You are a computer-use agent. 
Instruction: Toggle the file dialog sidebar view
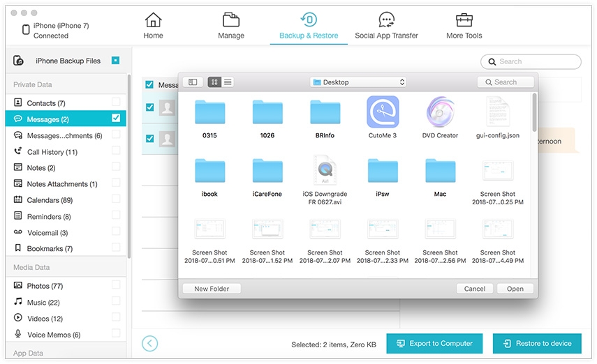point(193,82)
